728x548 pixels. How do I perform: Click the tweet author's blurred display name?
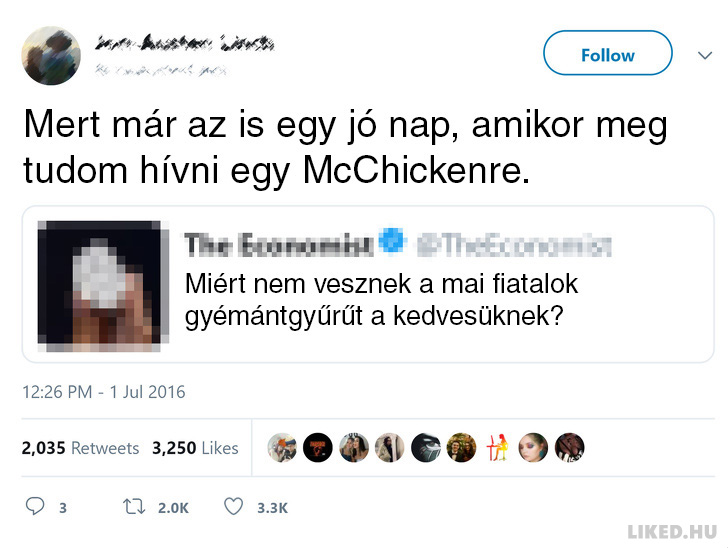(x=185, y=43)
